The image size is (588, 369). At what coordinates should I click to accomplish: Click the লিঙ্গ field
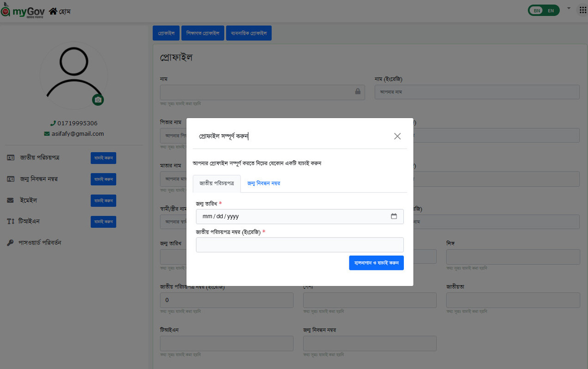tap(513, 257)
